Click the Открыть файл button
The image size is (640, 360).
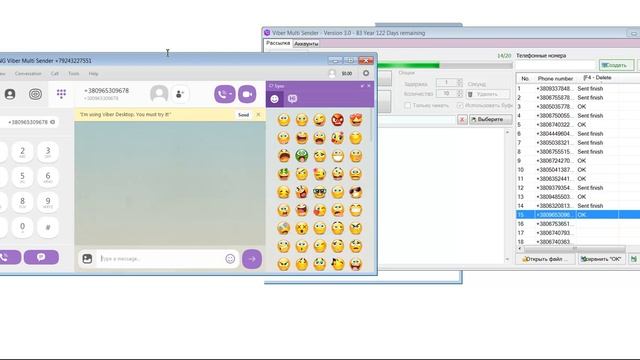coord(545,259)
